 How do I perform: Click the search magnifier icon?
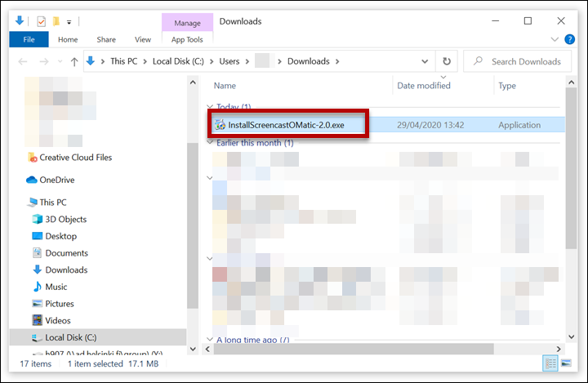point(478,60)
